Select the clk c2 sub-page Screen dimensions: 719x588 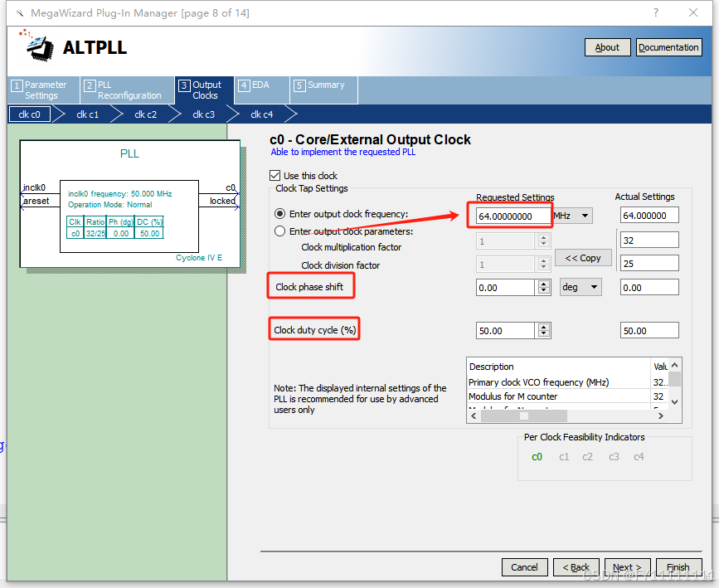click(146, 114)
